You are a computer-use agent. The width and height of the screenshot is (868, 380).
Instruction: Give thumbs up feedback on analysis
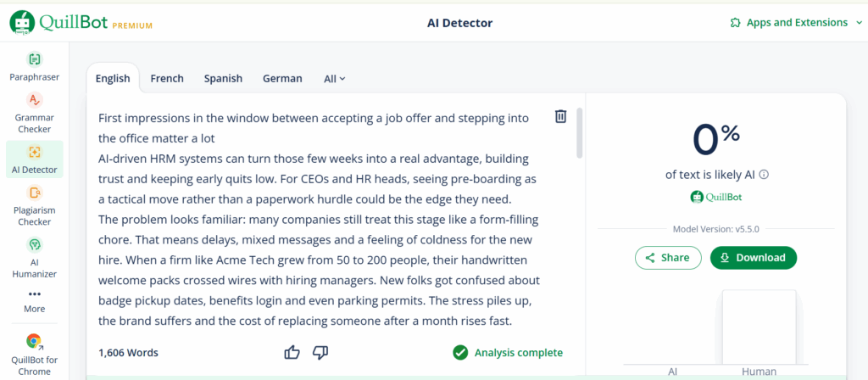292,352
